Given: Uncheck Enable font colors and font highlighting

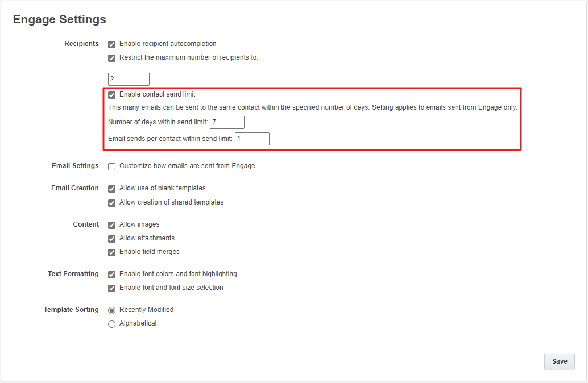Looking at the screenshot, I should coord(112,274).
